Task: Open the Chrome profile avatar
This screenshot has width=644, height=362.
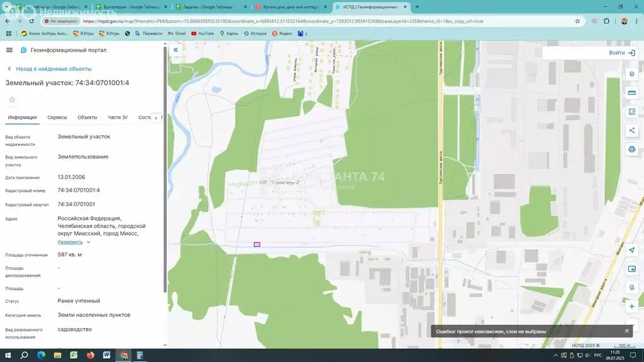Action: tap(625, 21)
